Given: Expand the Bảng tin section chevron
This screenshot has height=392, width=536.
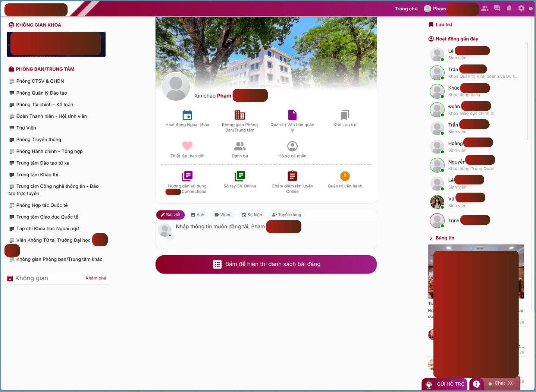Looking at the screenshot, I should (x=431, y=238).
